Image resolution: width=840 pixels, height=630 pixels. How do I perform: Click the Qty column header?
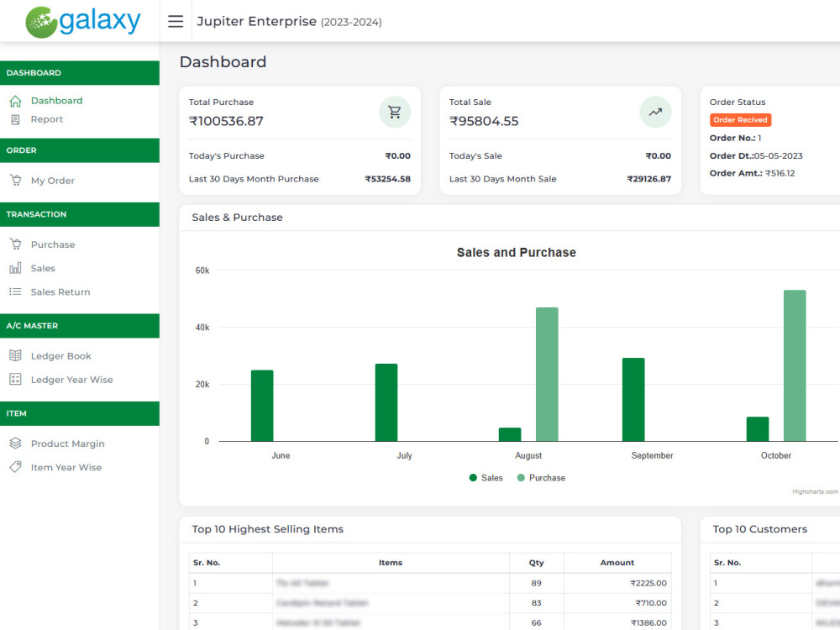(536, 563)
